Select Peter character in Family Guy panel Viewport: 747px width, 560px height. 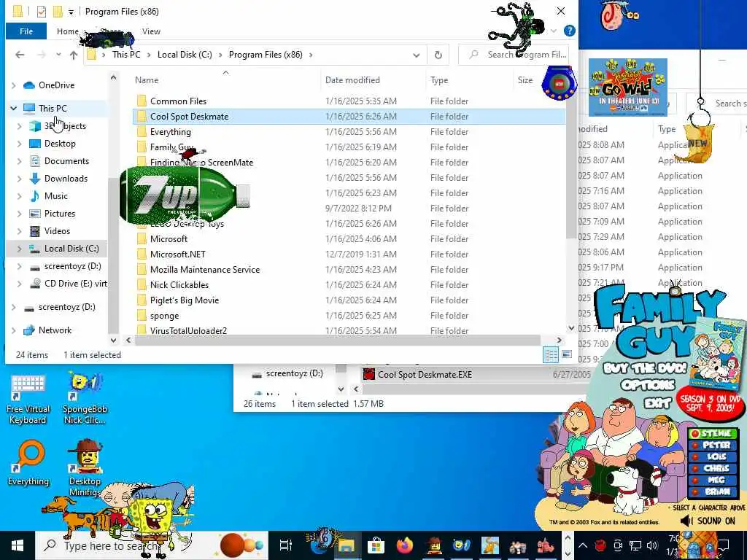[713, 445]
